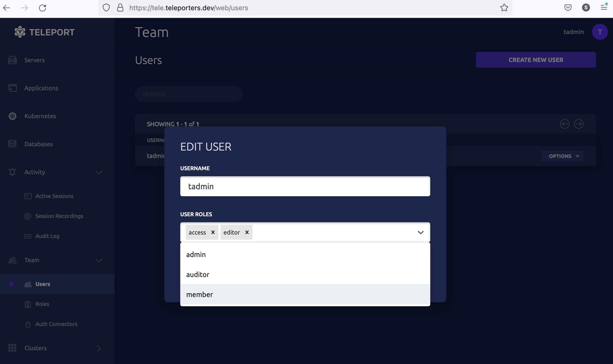Navigate to Applications icon
Viewport: 613px width, 364px height.
(x=12, y=88)
